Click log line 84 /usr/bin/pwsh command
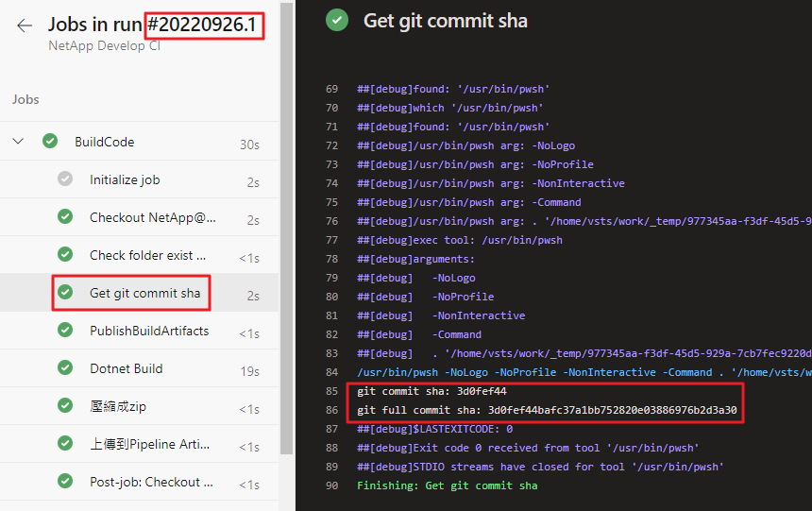 point(584,373)
